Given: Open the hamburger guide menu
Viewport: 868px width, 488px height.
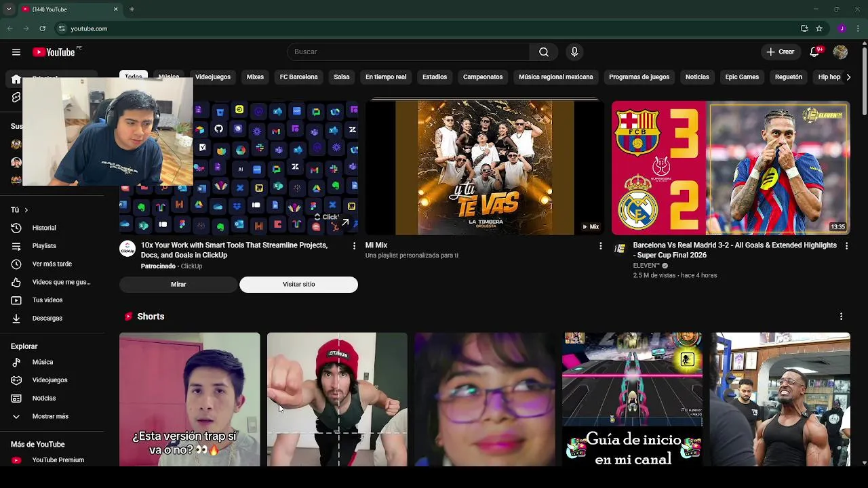Looking at the screenshot, I should click(x=16, y=52).
